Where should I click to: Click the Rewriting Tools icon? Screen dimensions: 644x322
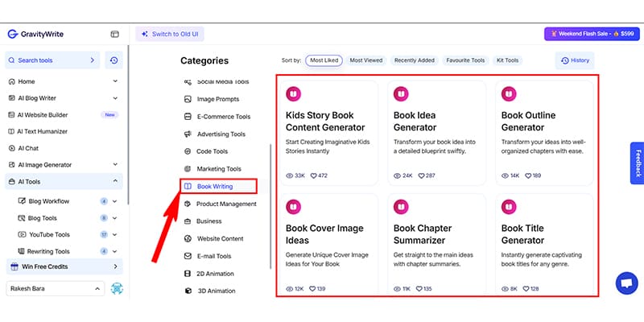pyautogui.click(x=21, y=251)
